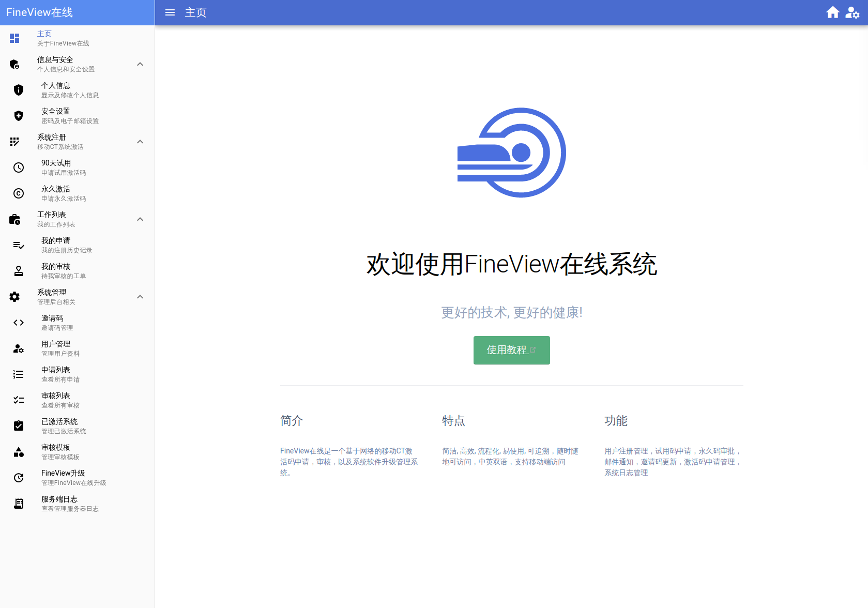This screenshot has height=608, width=868.
Task: Click the check-list icon for 审核列表
Action: pos(19,400)
